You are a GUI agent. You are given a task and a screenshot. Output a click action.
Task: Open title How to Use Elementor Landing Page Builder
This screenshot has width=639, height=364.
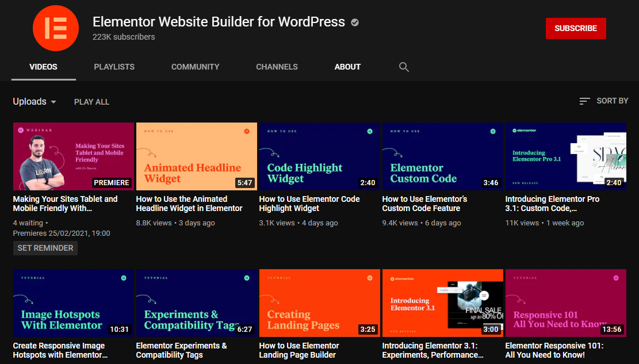pos(299,350)
